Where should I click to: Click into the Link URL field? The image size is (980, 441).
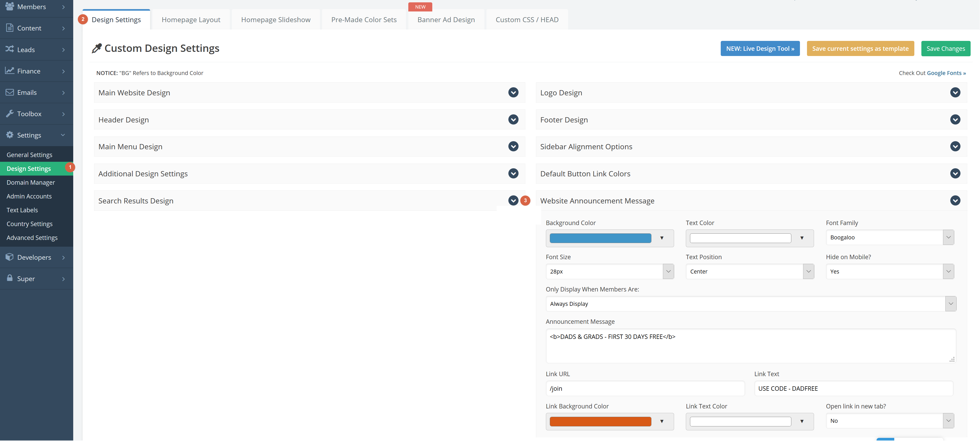[645, 389]
